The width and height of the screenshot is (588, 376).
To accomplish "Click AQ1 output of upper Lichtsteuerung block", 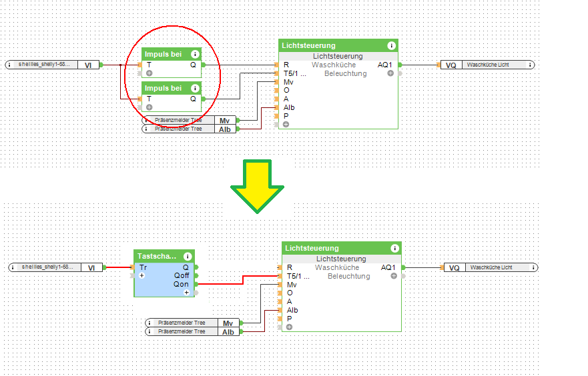I will point(384,65).
